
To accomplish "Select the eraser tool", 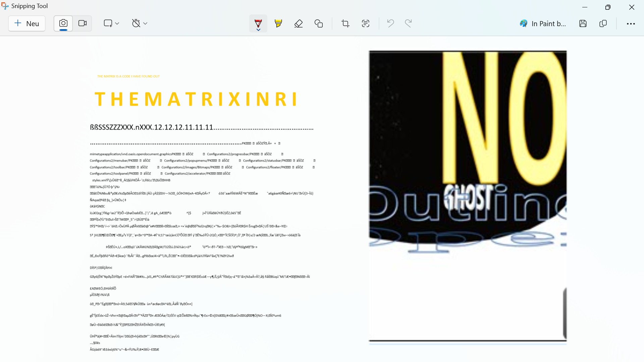I will tap(299, 23).
